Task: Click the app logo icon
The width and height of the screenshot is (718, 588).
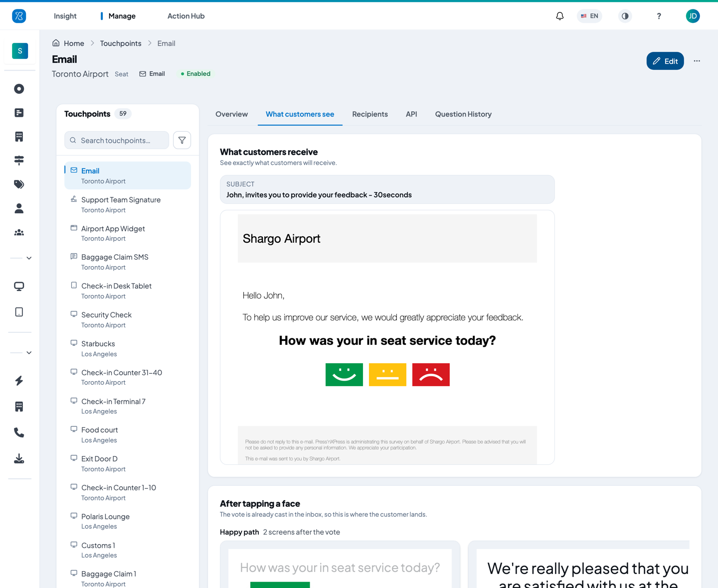Action: tap(19, 16)
